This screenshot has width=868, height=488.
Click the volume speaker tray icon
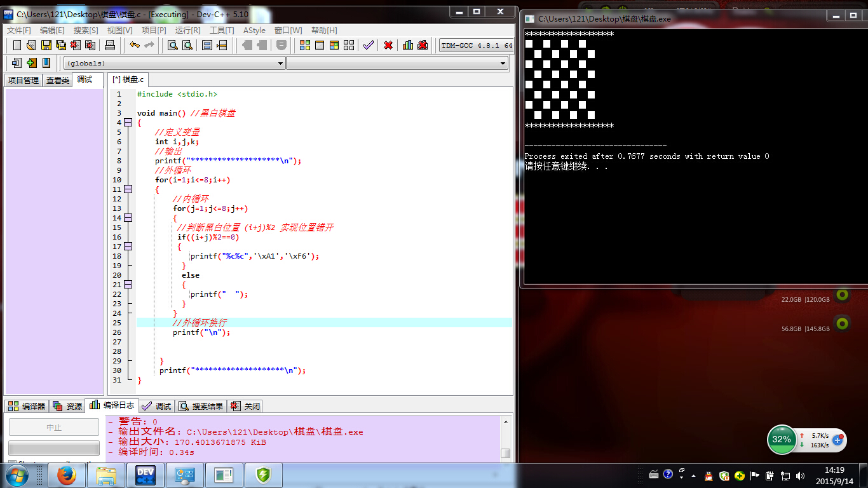(x=801, y=475)
